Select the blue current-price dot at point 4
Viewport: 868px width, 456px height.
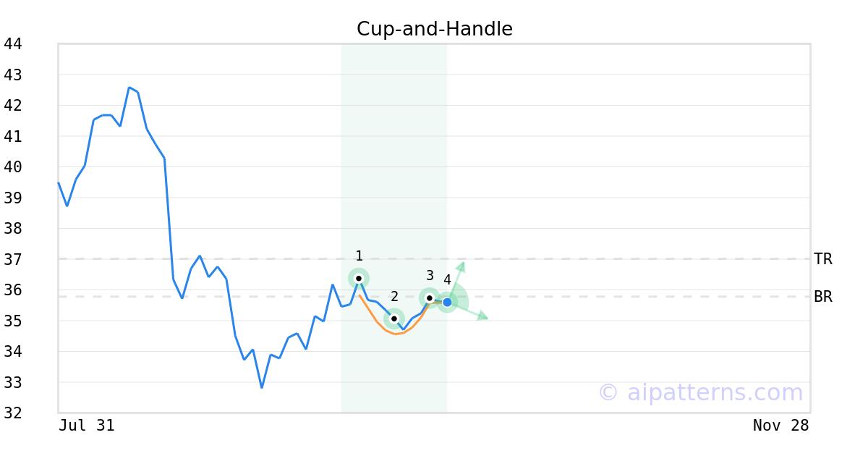447,302
